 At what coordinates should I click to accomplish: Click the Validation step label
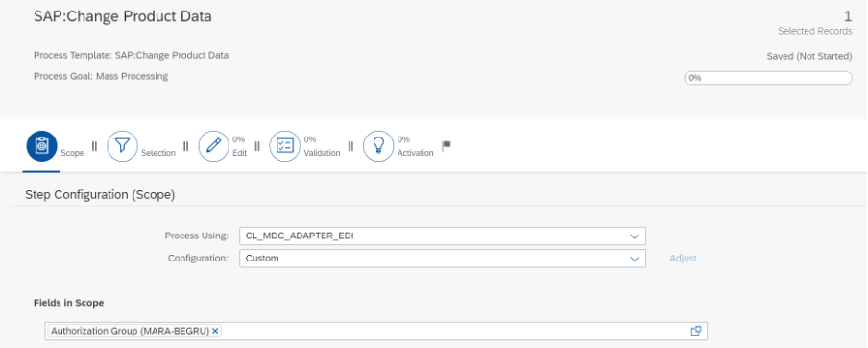tap(322, 153)
